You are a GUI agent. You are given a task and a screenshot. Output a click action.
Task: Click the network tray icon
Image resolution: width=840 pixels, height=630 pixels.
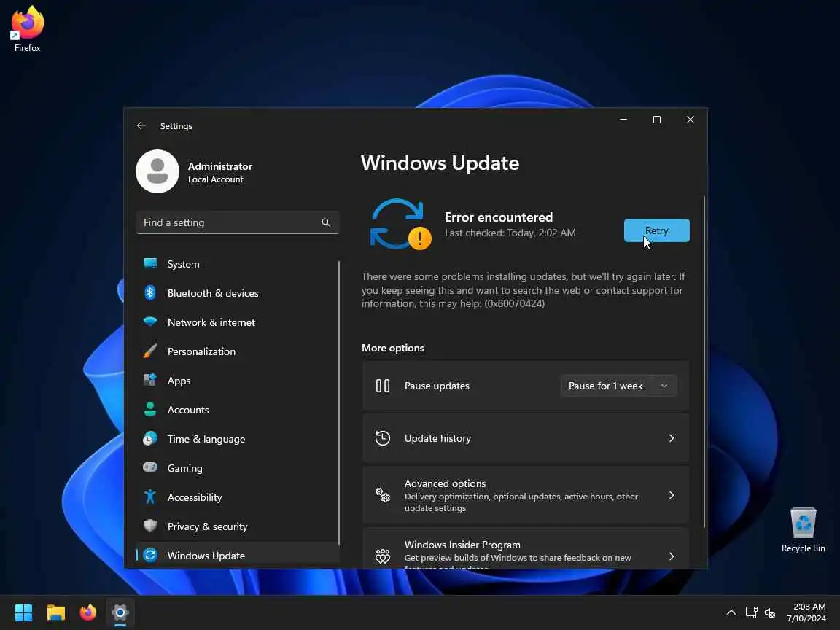tap(751, 612)
